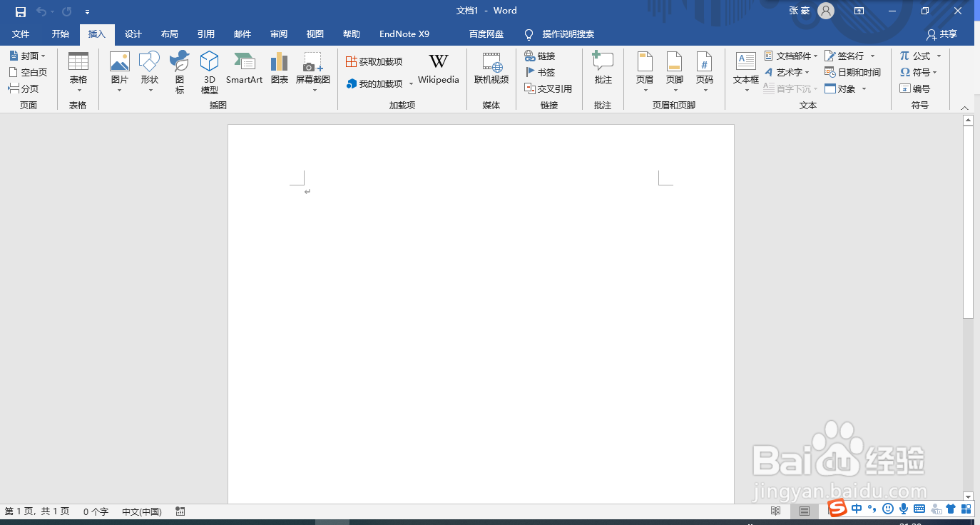The width and height of the screenshot is (980, 525).
Task: Insert an equation (公式)
Action: [917, 55]
